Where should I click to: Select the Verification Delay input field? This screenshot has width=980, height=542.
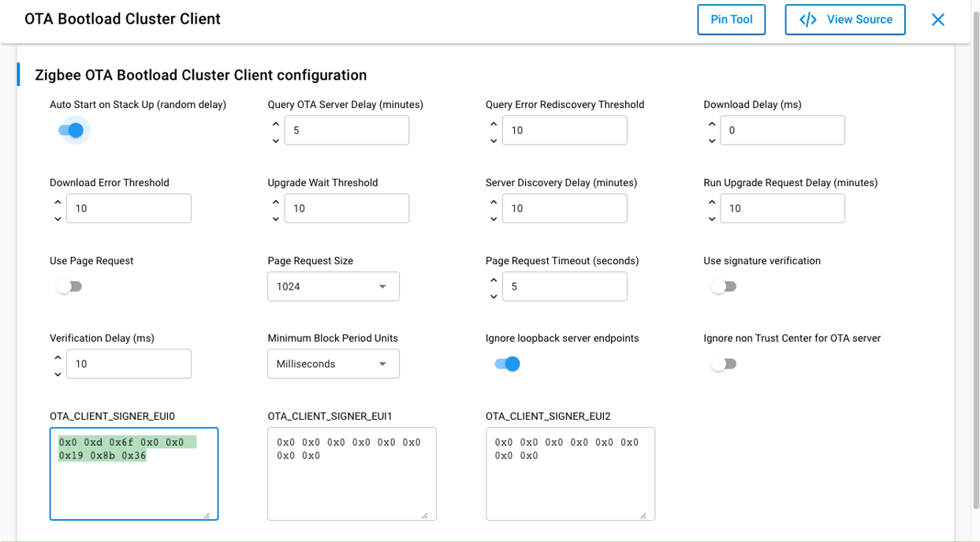click(129, 364)
